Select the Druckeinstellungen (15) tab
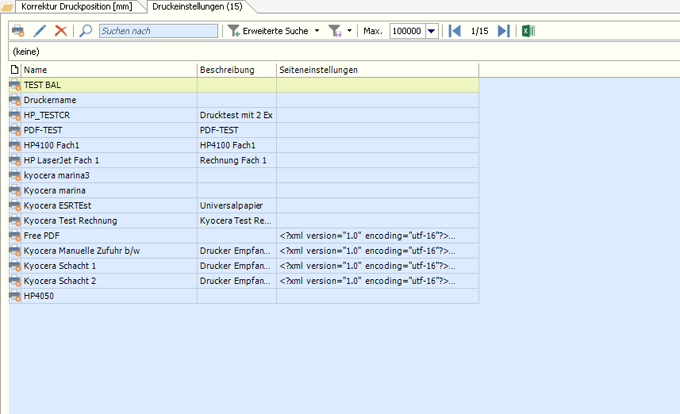Screen dimensions: 680x414 197,7
